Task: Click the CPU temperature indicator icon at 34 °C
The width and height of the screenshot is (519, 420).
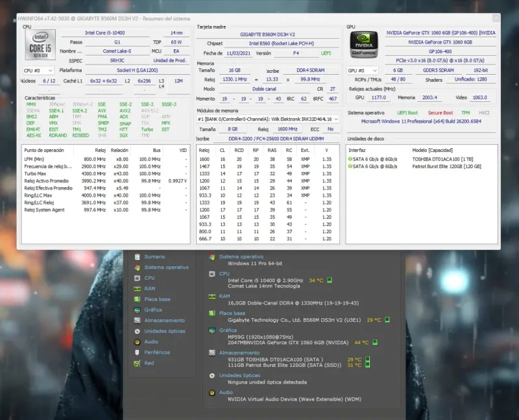Action: point(330,280)
